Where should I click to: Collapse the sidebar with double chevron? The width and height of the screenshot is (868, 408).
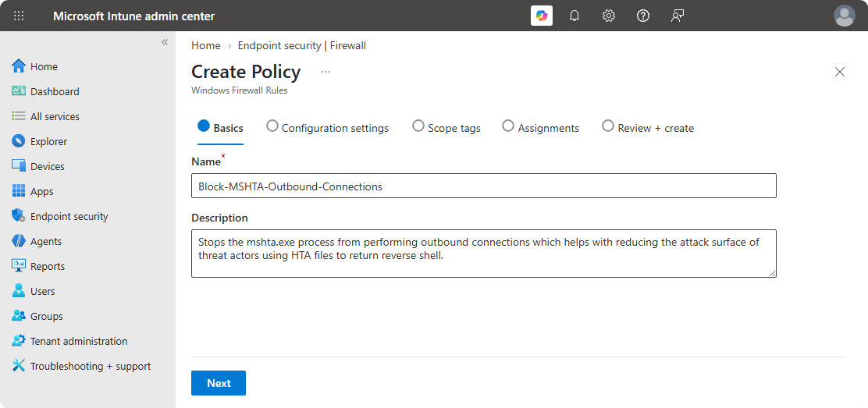165,42
